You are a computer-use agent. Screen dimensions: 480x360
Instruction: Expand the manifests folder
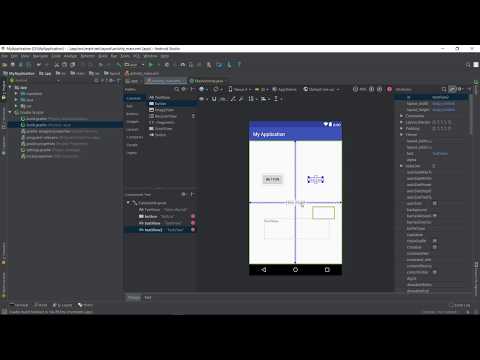click(x=16, y=94)
